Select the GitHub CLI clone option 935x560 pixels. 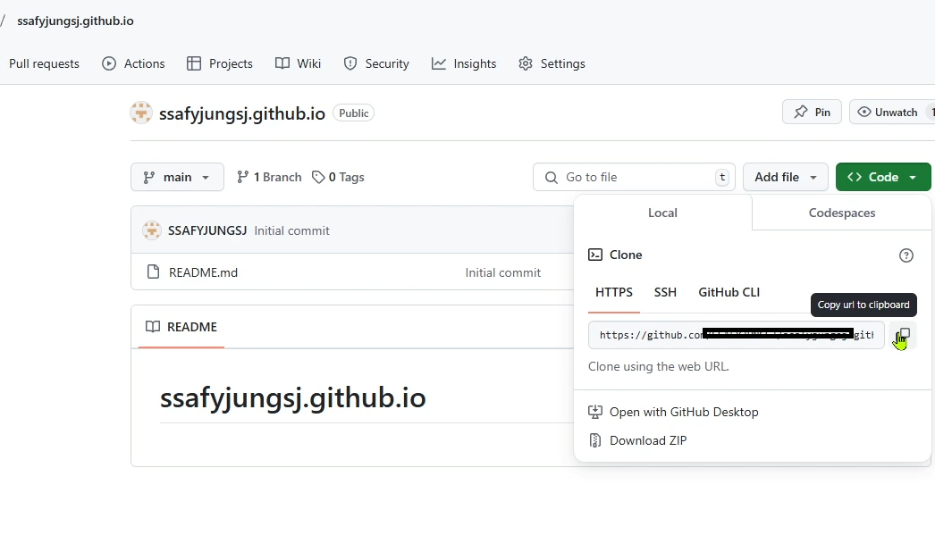point(729,293)
